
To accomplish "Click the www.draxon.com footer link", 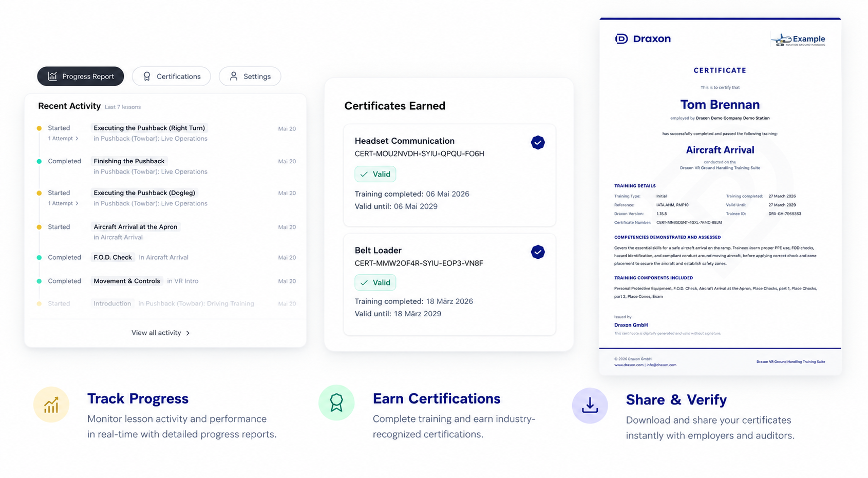I will tap(629, 365).
